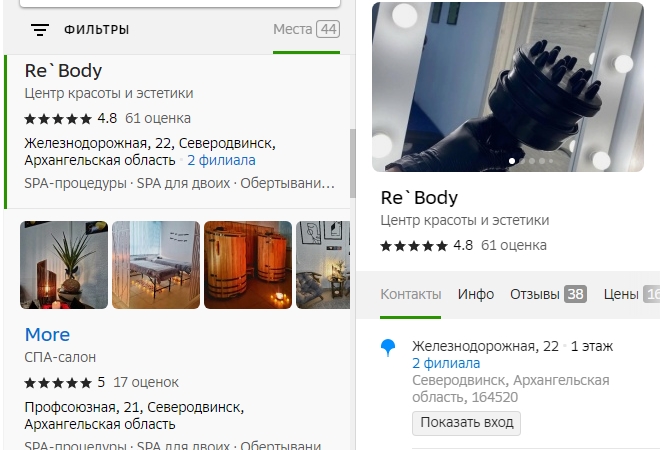Open the ФИЛЬТРЫ filters panel
The image size is (660, 450).
coord(96,30)
